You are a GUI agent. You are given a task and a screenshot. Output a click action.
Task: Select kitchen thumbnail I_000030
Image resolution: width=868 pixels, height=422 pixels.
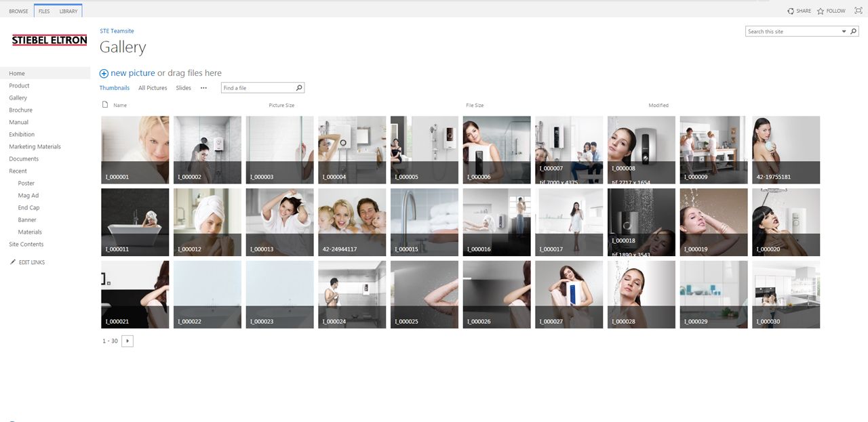tap(786, 295)
